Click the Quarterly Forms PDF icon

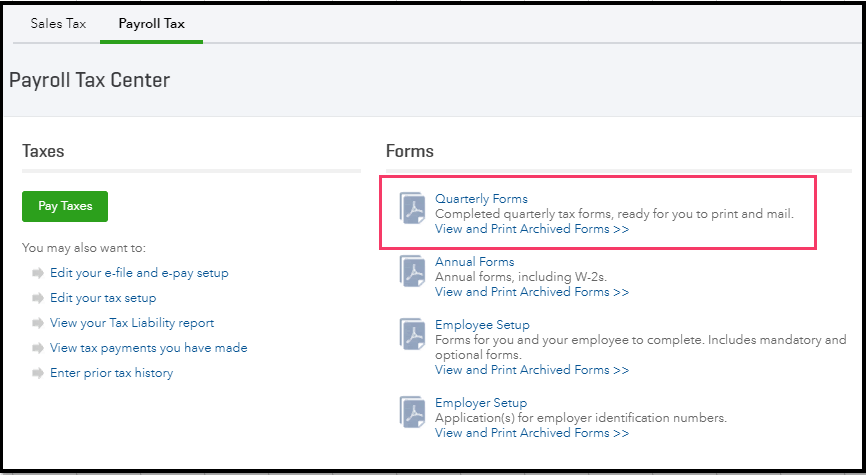413,209
